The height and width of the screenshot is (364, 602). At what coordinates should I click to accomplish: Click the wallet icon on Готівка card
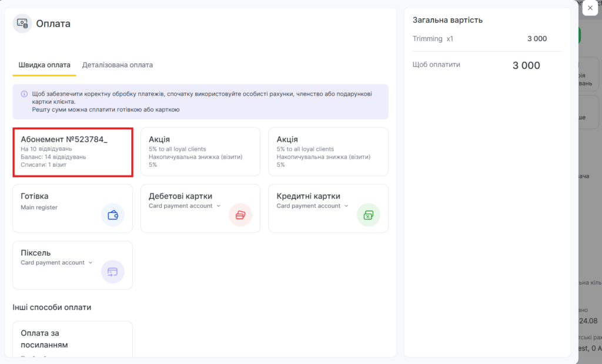(112, 215)
